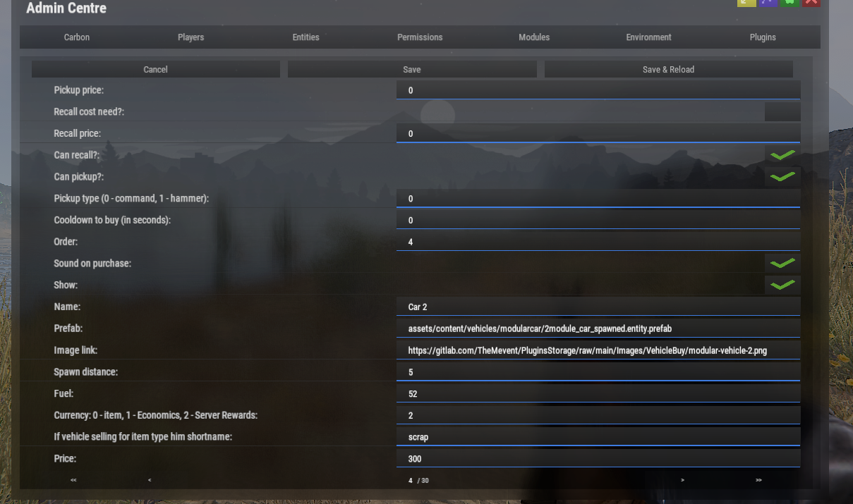
Task: Click the Save button
Action: point(412,69)
